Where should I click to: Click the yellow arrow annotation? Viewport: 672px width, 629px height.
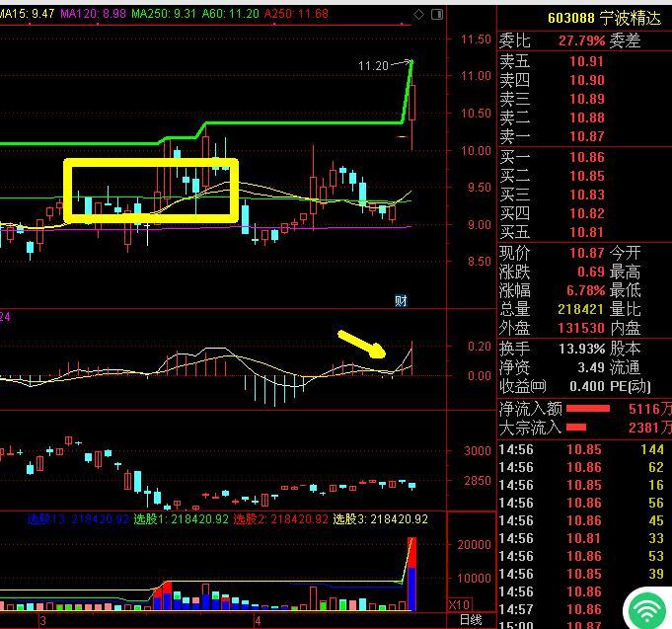point(362,344)
